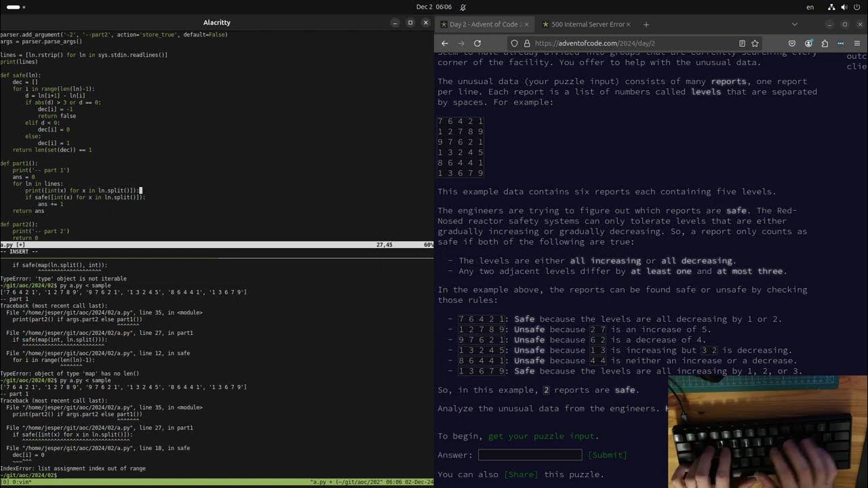Reload the Advent of Code page
This screenshot has height=488, width=868.
pos(477,43)
